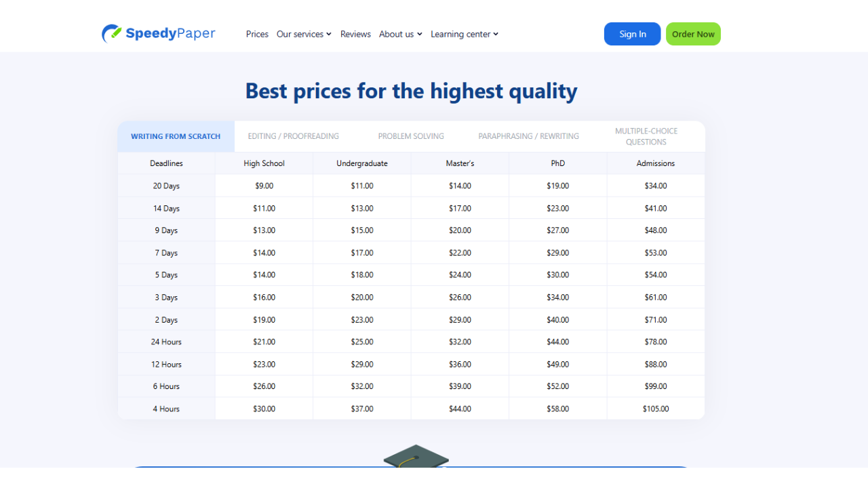868x488 pixels.
Task: Select the Writing From Scratch tab
Action: [x=176, y=136]
